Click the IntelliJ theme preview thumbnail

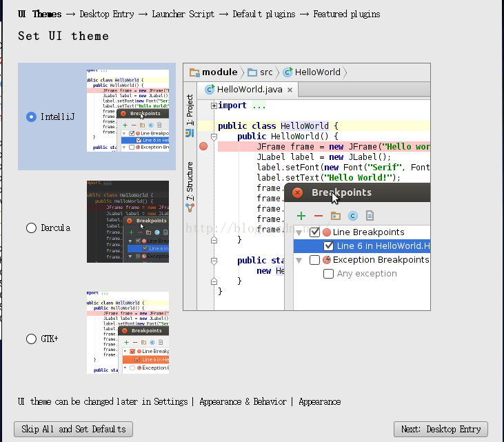point(128,110)
